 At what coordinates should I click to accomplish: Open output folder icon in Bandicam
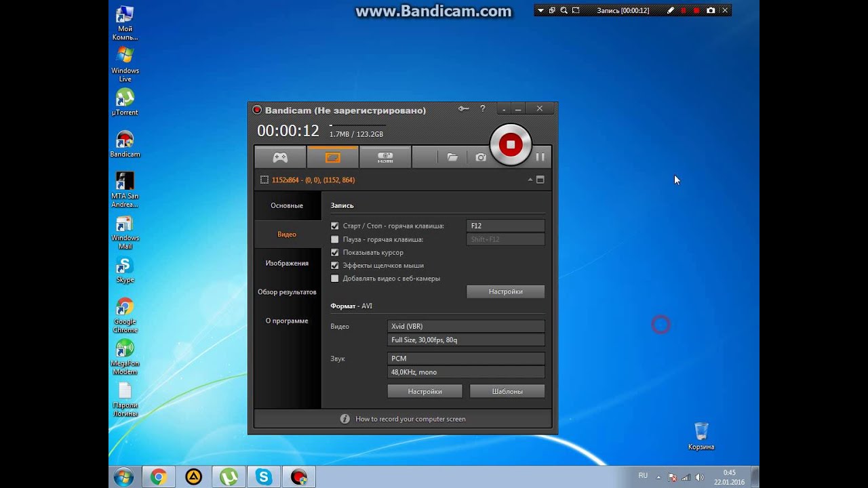pos(452,157)
